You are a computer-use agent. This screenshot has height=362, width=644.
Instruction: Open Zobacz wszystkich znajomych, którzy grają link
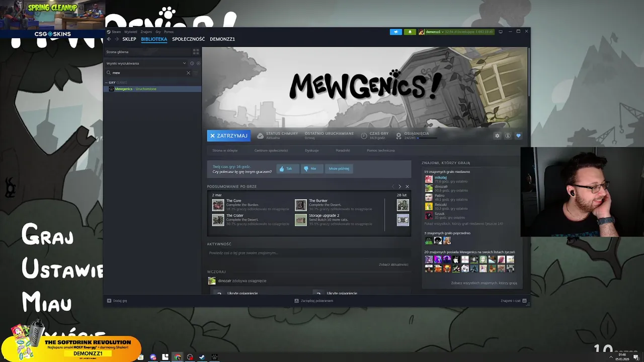[x=484, y=283]
